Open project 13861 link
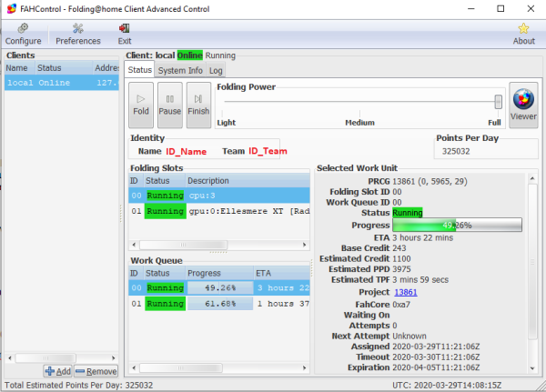Viewport: 546px width, 392px height. pos(406,291)
